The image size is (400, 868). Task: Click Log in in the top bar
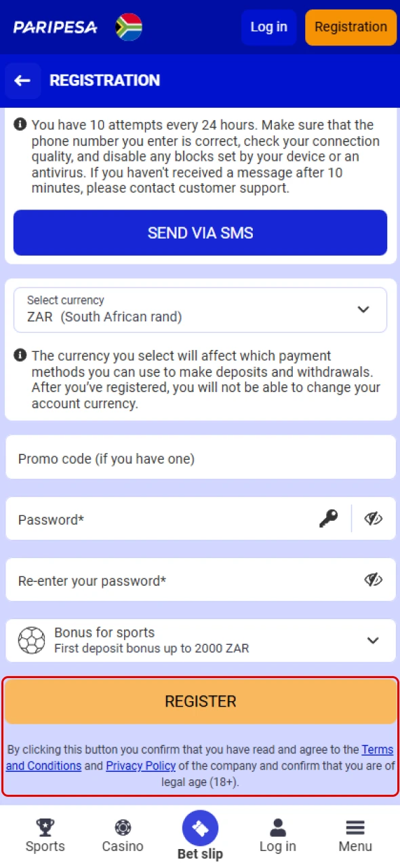tap(268, 27)
